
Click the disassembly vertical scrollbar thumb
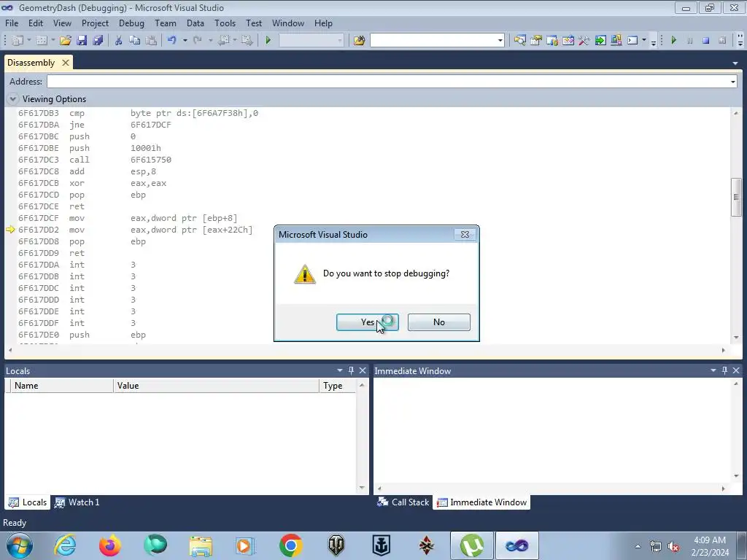(737, 197)
